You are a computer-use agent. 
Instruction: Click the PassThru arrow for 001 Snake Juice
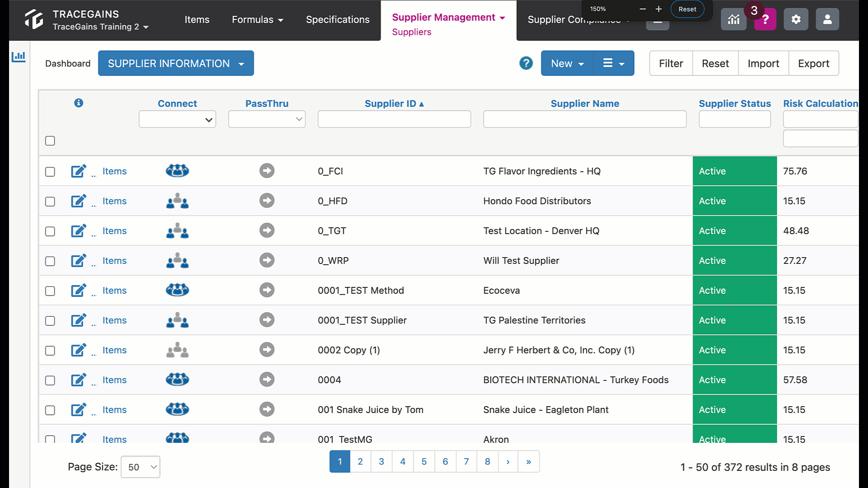click(x=267, y=409)
